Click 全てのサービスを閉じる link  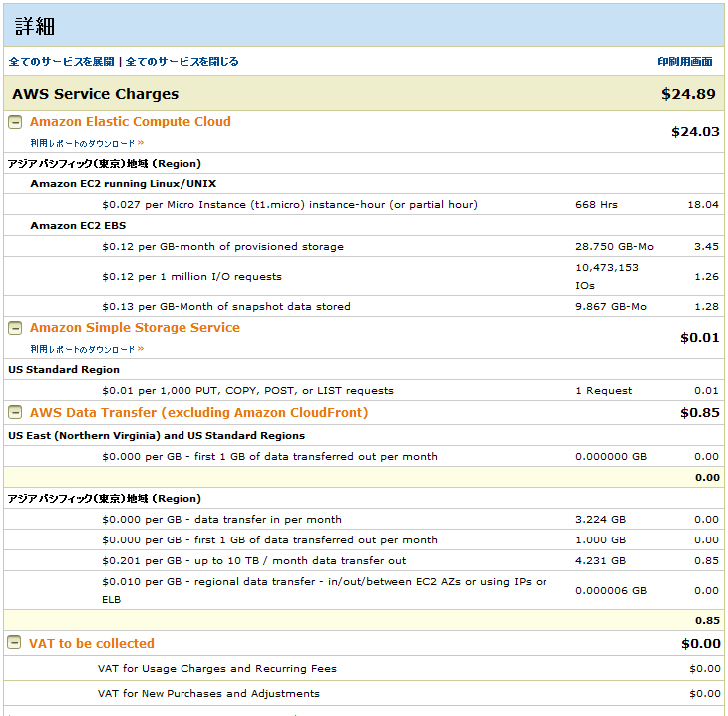click(x=182, y=61)
